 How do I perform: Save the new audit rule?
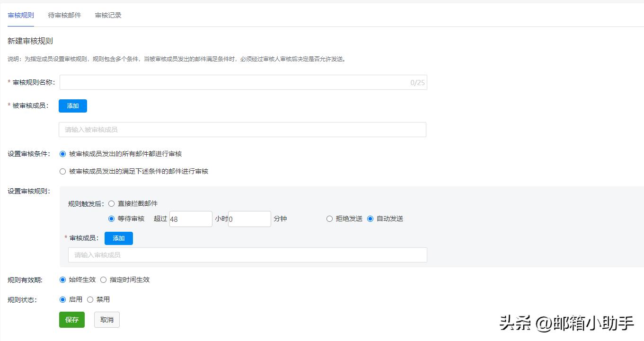pyautogui.click(x=71, y=319)
